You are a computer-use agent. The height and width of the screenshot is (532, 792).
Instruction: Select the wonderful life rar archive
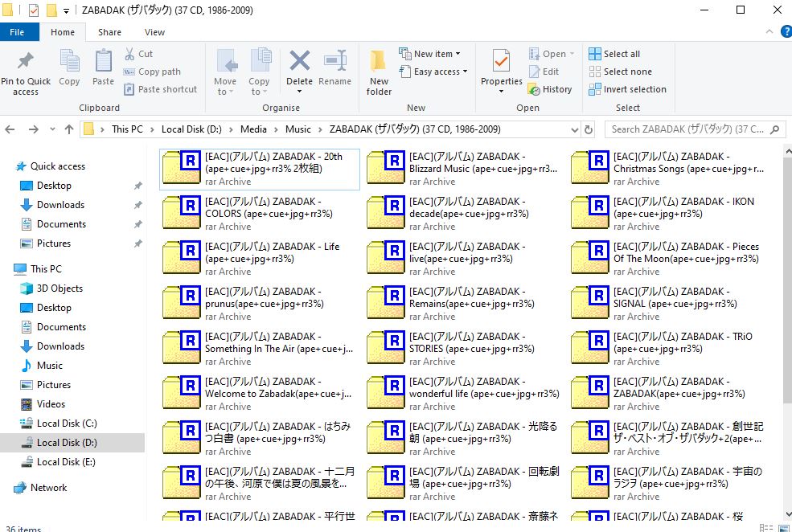tap(464, 394)
